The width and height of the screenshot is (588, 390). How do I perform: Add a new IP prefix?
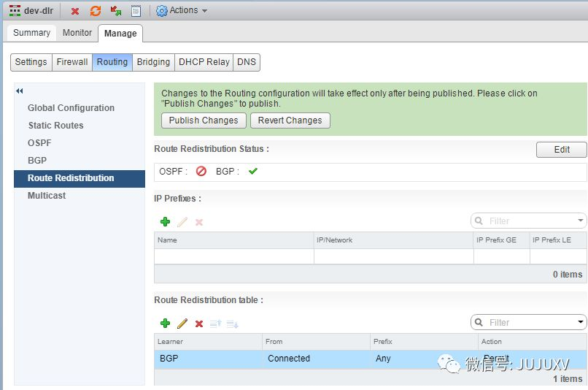click(166, 221)
